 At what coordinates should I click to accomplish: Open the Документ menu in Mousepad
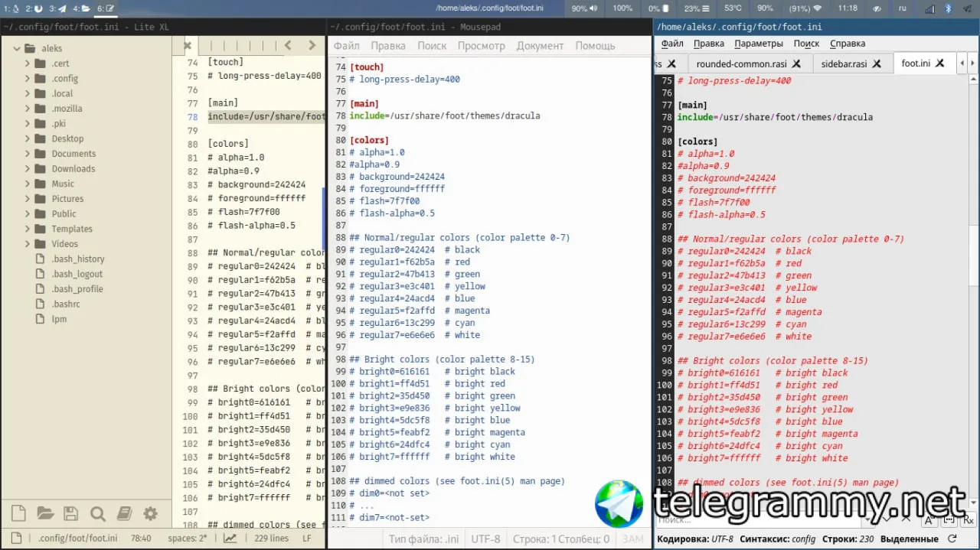click(x=540, y=45)
